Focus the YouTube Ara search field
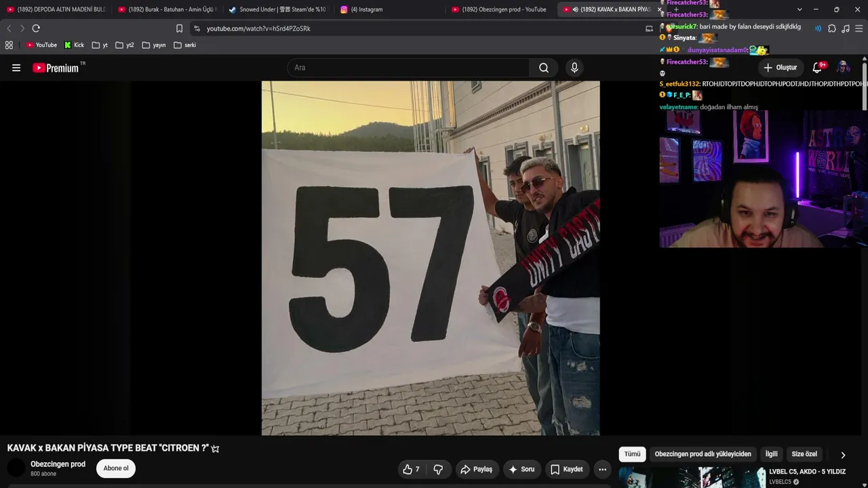The width and height of the screenshot is (868, 488). click(408, 68)
